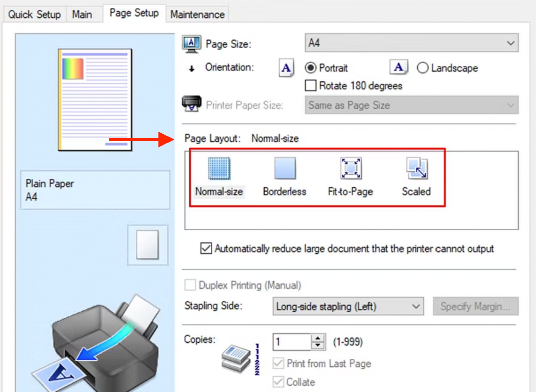Select the Fit-to-Page layout icon
This screenshot has width=536, height=392.
pyautogui.click(x=350, y=168)
